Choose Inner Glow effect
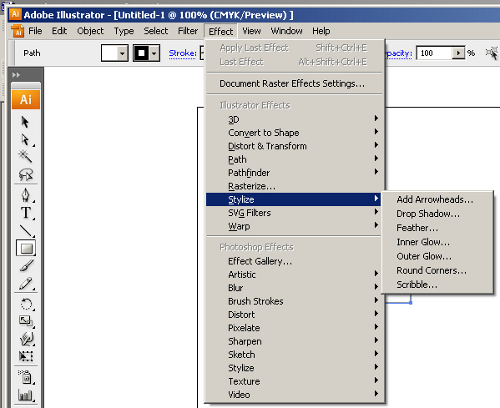 click(437, 242)
